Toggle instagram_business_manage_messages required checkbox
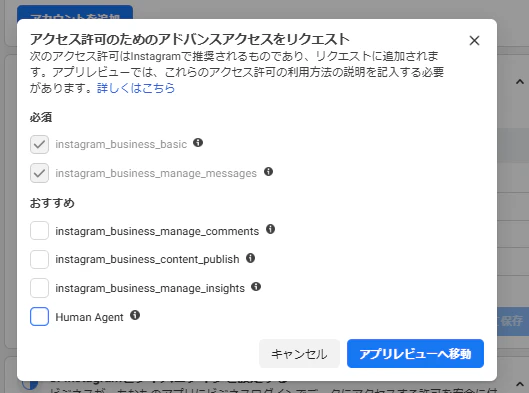The height and width of the screenshot is (393, 529). point(39,173)
